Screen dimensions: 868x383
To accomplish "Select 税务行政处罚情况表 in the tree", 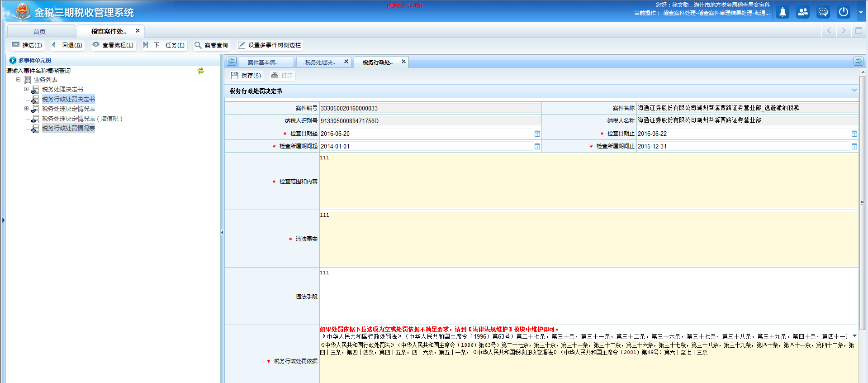I will pos(68,129).
